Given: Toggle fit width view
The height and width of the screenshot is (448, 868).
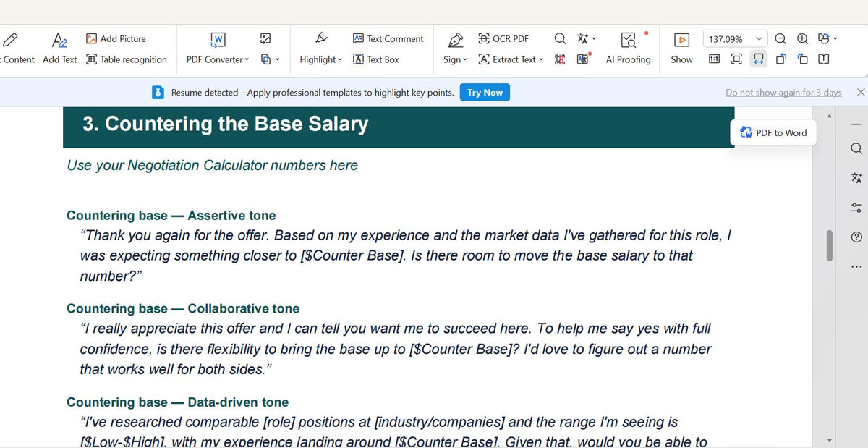Looking at the screenshot, I should tap(758, 59).
